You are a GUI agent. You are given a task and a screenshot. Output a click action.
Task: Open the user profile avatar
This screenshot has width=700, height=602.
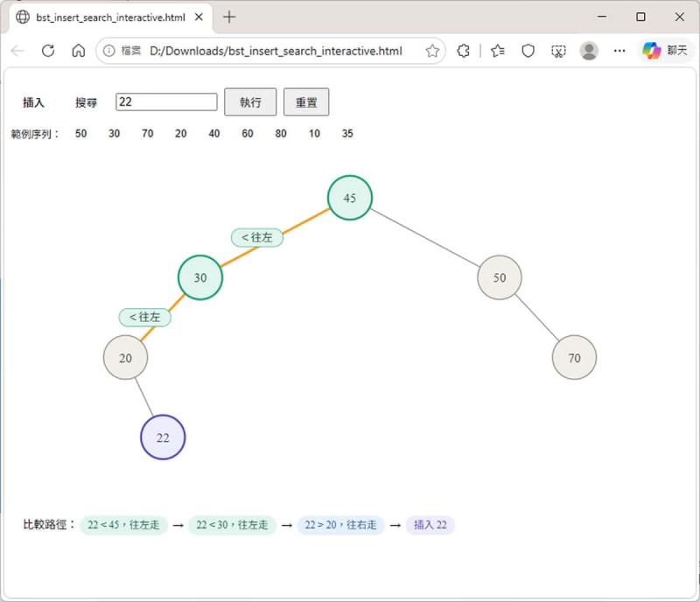tap(589, 51)
